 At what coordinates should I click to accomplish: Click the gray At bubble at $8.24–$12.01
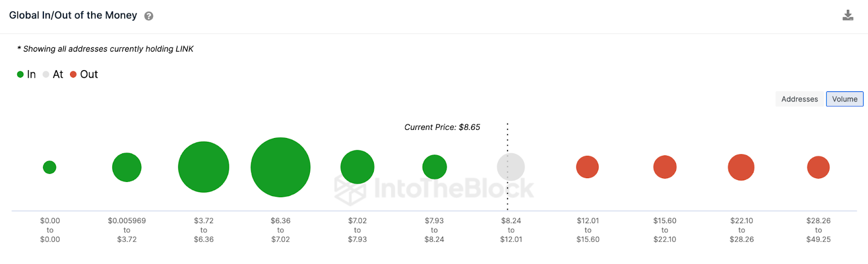pos(511,167)
